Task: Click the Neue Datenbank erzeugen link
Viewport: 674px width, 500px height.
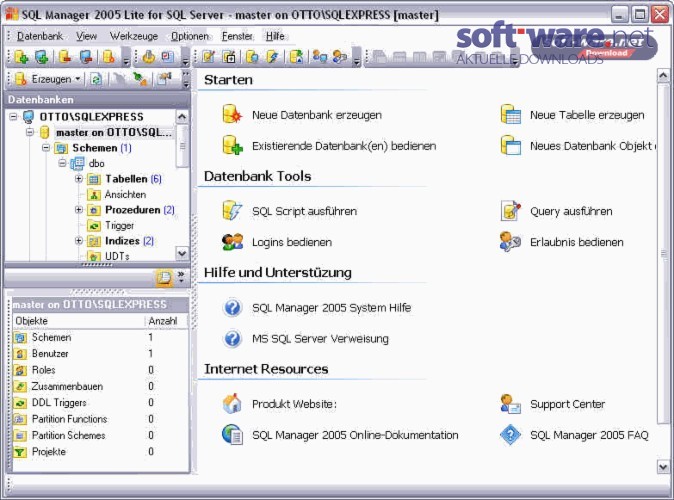Action: click(x=317, y=115)
